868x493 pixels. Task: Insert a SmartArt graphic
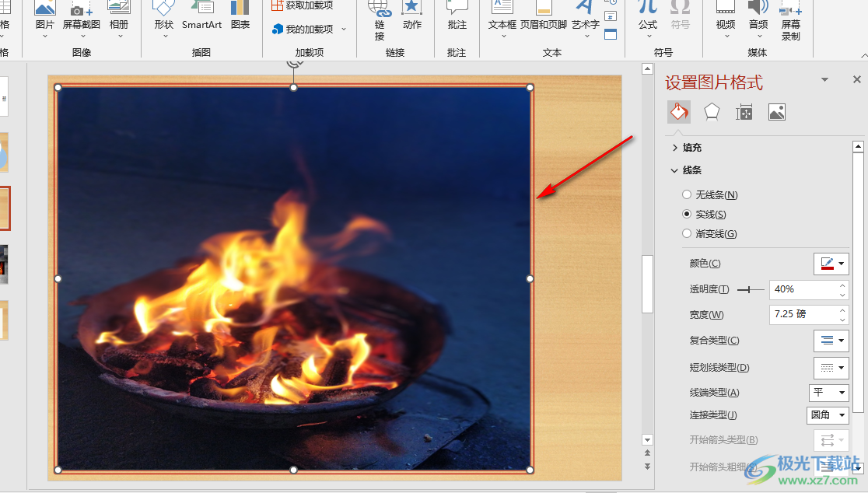tap(201, 16)
